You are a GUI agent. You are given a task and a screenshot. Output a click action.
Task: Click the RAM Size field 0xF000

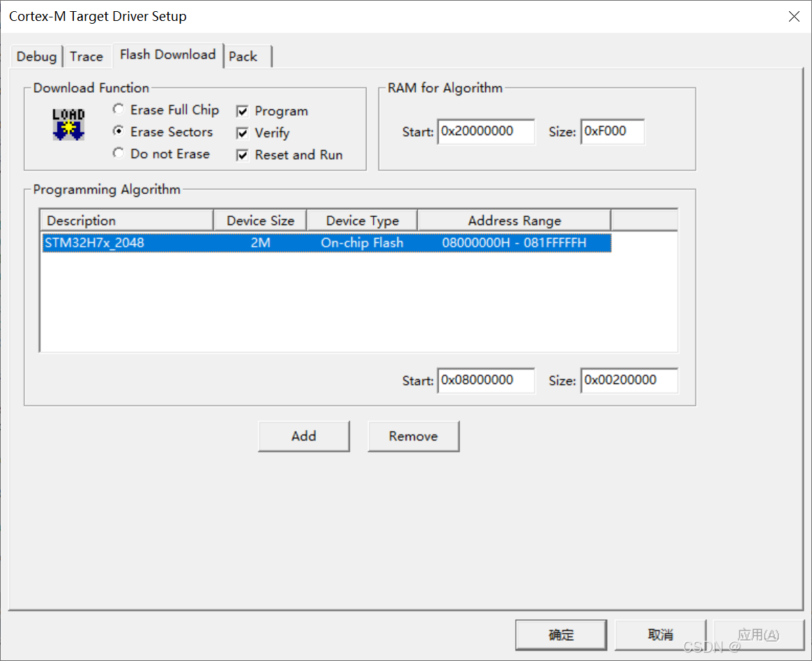[613, 132]
